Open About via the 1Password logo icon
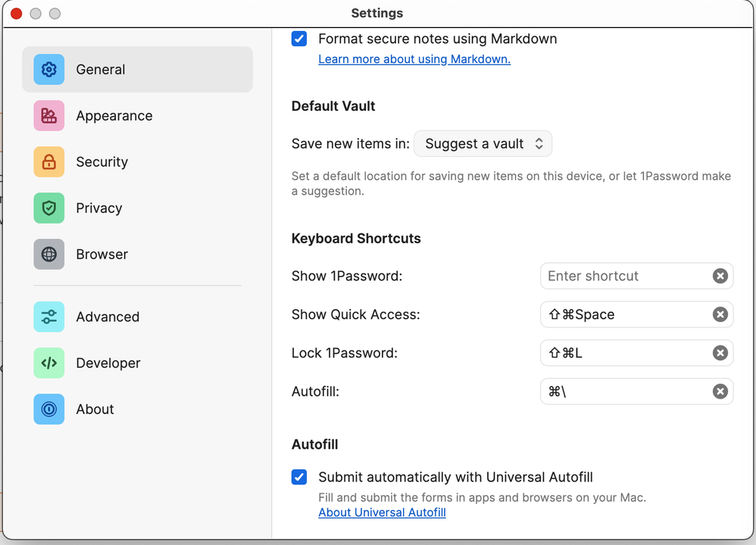 pyautogui.click(x=49, y=409)
